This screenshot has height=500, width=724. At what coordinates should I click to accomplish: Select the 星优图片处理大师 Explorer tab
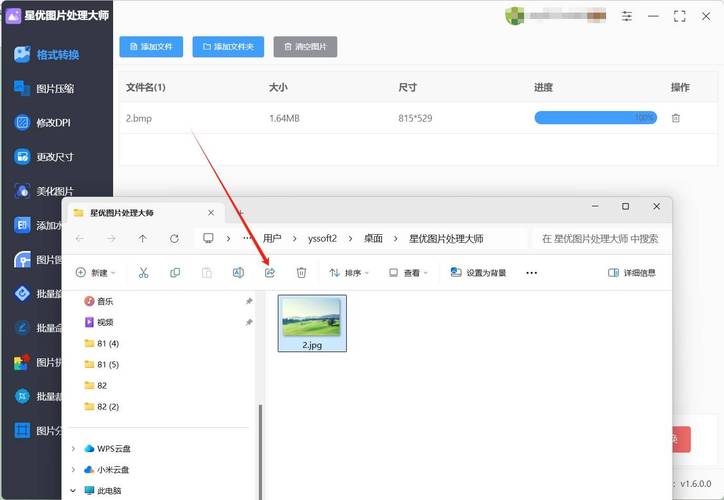coord(144,213)
